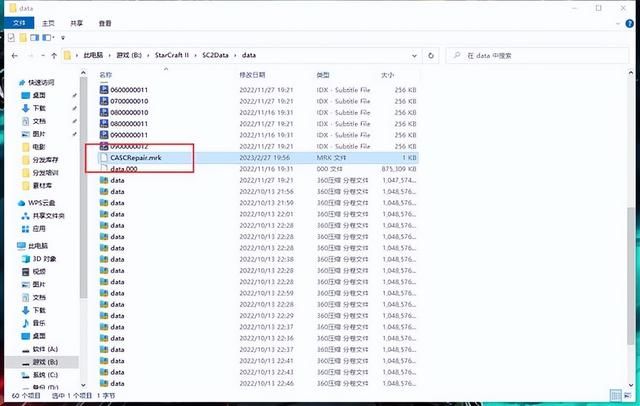Click the archive icon of data file 22:36
This screenshot has height=406, width=640.
[x=104, y=338]
